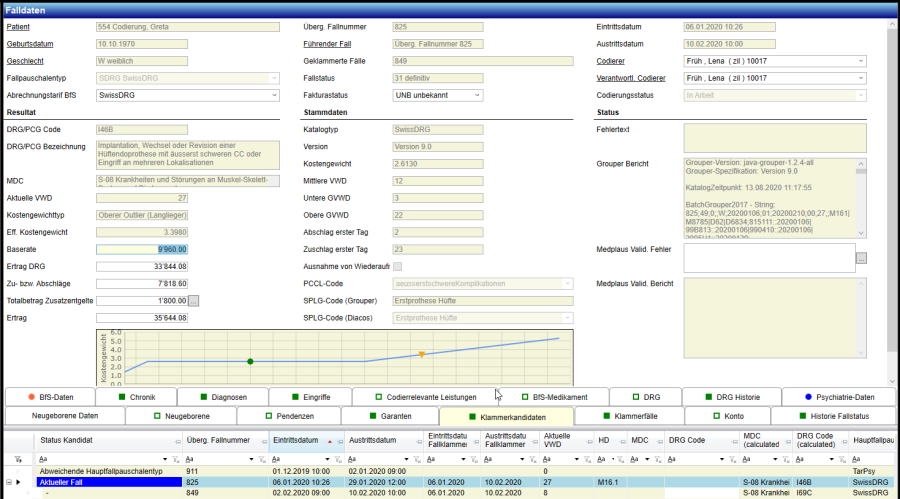Click the filter icon under Status Kandidat
Image resolution: width=900 pixels, height=499 pixels.
175,458
